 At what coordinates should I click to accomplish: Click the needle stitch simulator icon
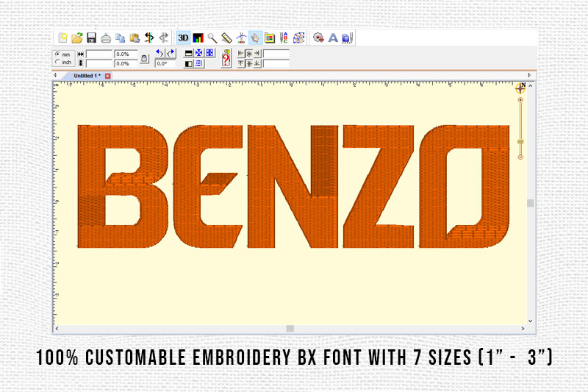241,38
